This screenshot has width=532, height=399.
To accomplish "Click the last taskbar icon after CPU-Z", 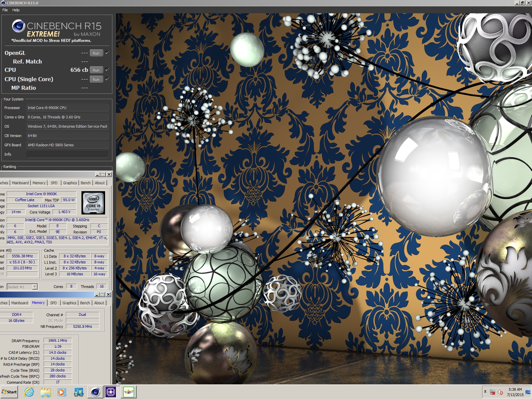I will click(129, 392).
